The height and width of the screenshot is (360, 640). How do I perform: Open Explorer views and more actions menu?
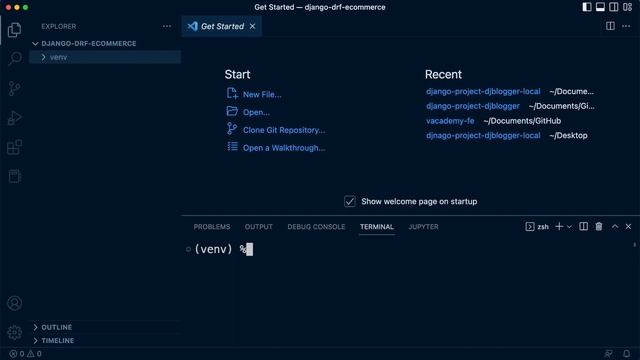(167, 26)
